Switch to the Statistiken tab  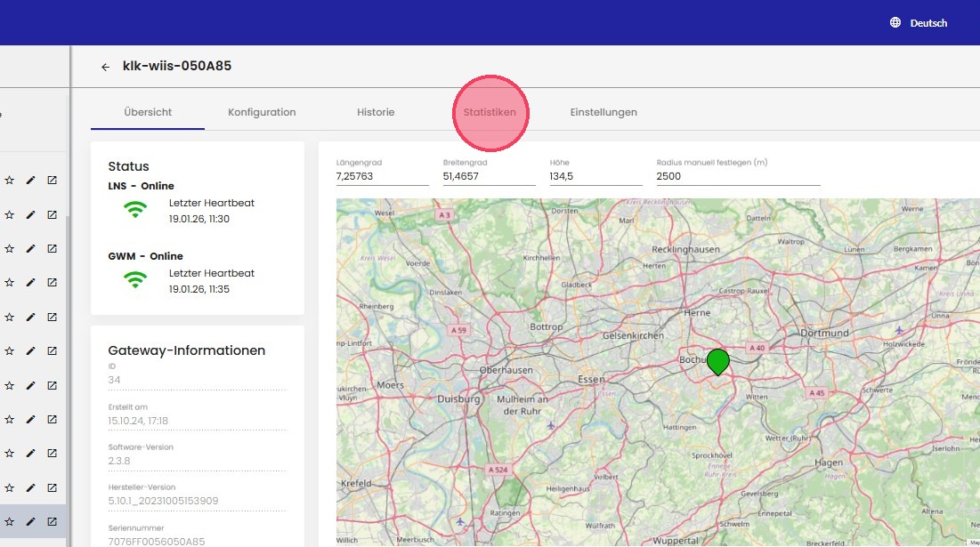click(490, 112)
